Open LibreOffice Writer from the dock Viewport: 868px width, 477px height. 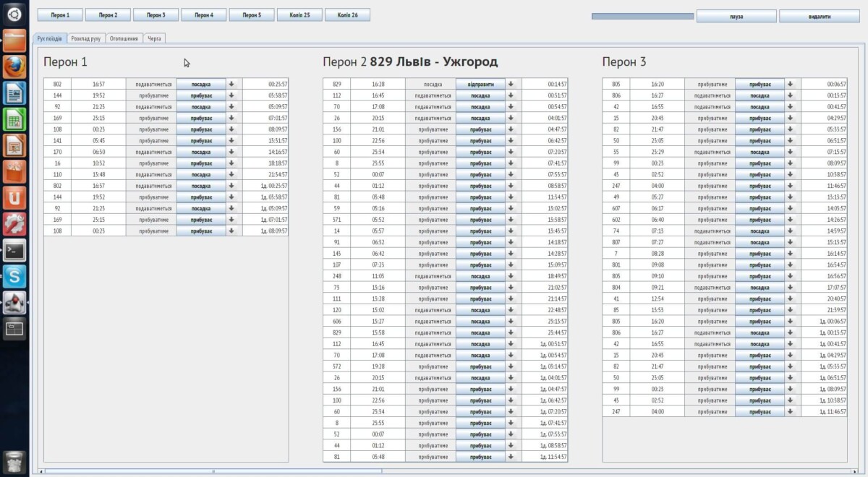click(13, 93)
